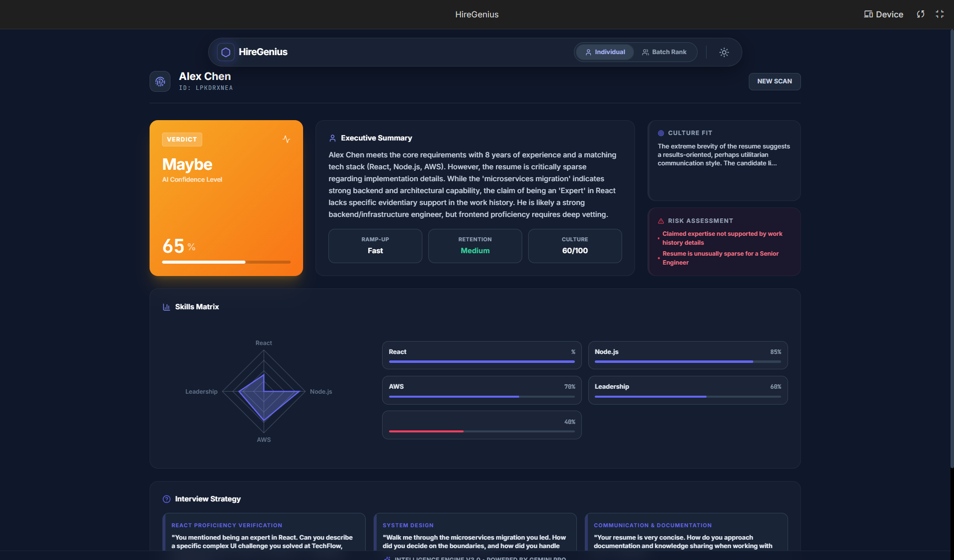Click the activity pulse icon on Verdict card
The height and width of the screenshot is (560, 954).
tap(286, 139)
